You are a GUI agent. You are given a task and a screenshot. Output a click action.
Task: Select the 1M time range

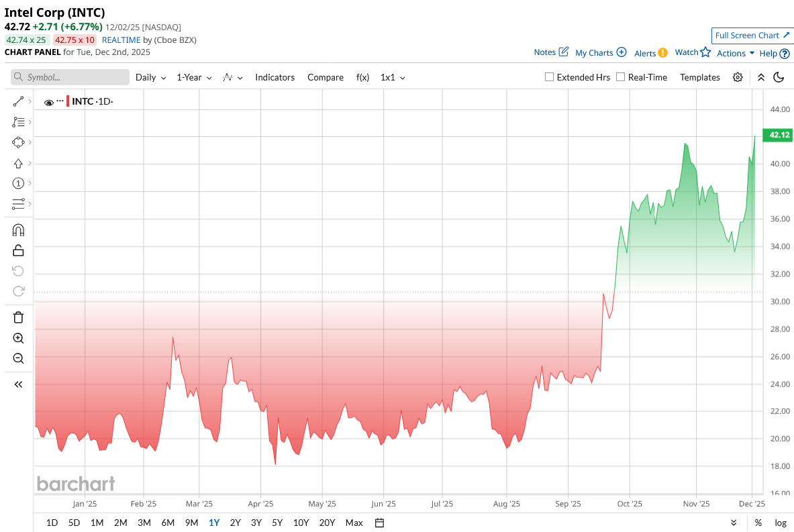pyautogui.click(x=97, y=523)
